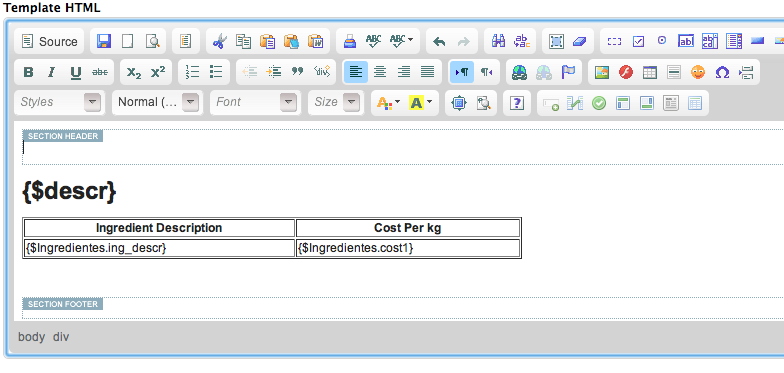Insert special character omega icon
Screen dimensions: 784x373
(722, 72)
